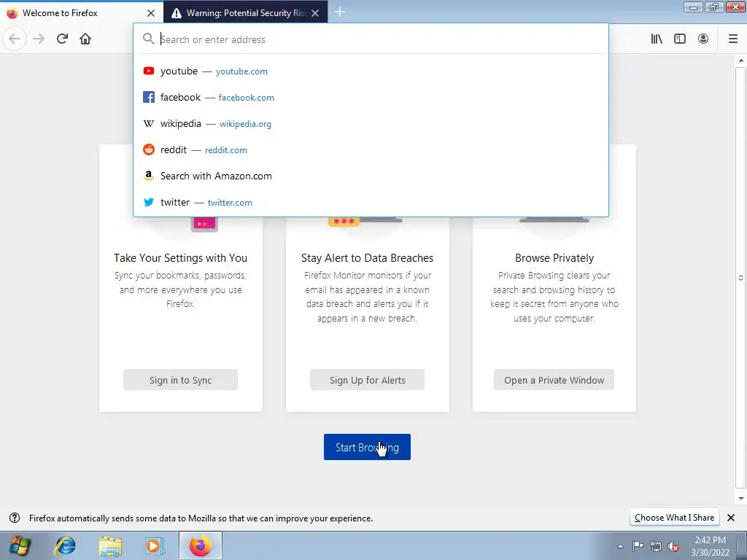
Task: Show hidden tray icons arrow
Action: click(620, 546)
